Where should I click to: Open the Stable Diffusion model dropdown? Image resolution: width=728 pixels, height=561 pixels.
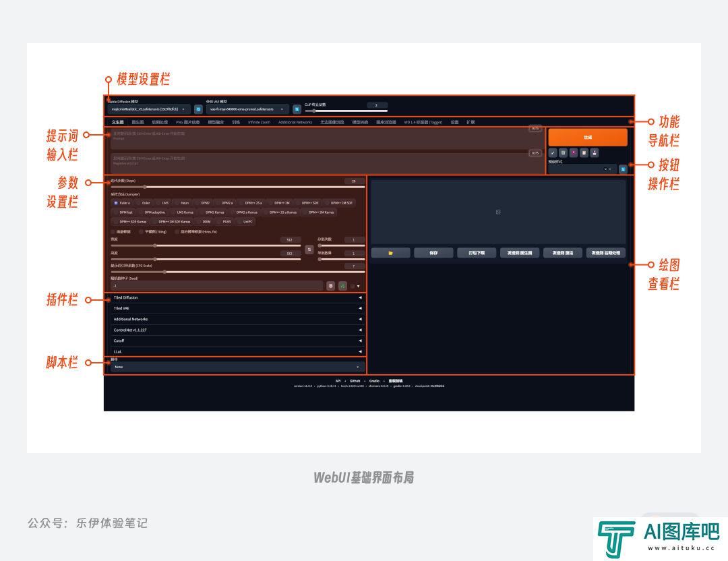[x=149, y=109]
